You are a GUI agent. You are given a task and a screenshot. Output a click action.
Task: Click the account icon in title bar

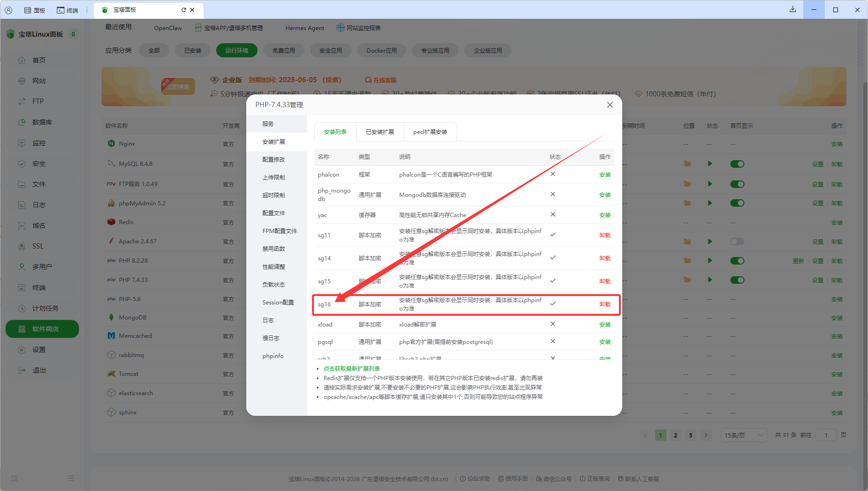[8, 10]
